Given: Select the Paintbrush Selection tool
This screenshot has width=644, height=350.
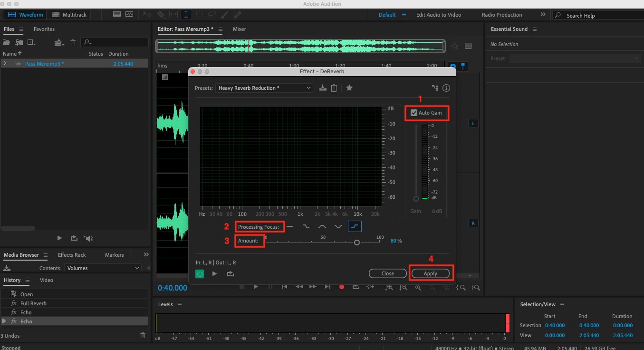Looking at the screenshot, I should (225, 15).
